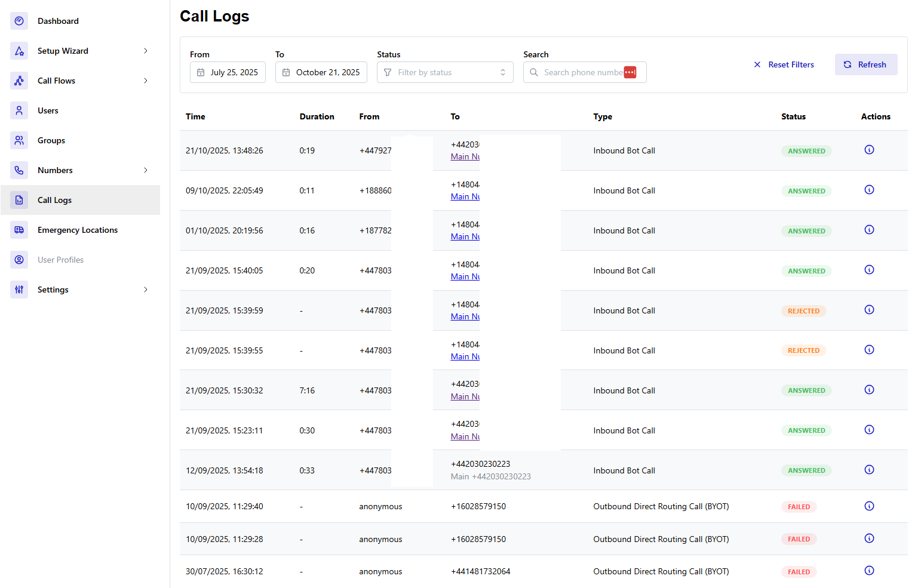
Task: Open the Filter by status dropdown
Action: coord(445,72)
